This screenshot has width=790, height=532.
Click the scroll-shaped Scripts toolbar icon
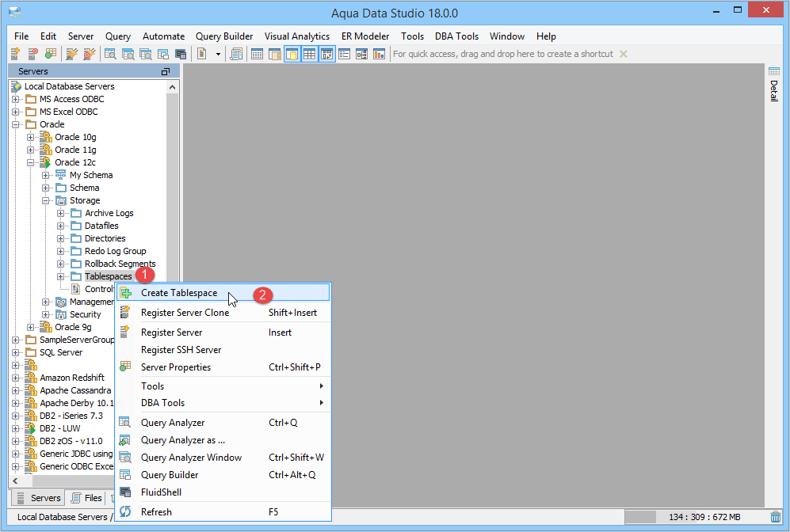coord(236,54)
